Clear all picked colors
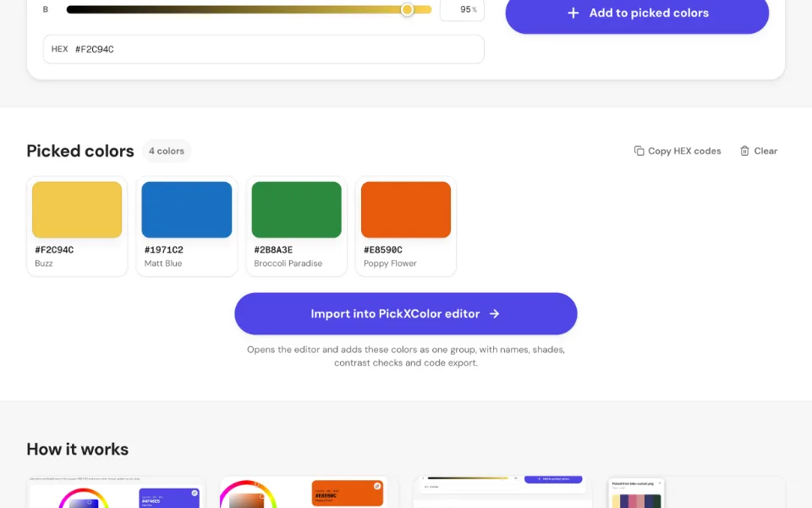Image resolution: width=812 pixels, height=508 pixels. [759, 151]
